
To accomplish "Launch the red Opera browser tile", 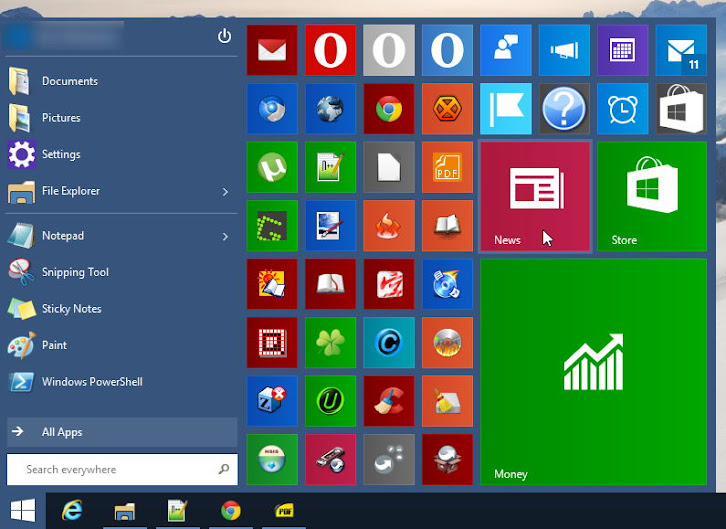I will click(x=330, y=50).
